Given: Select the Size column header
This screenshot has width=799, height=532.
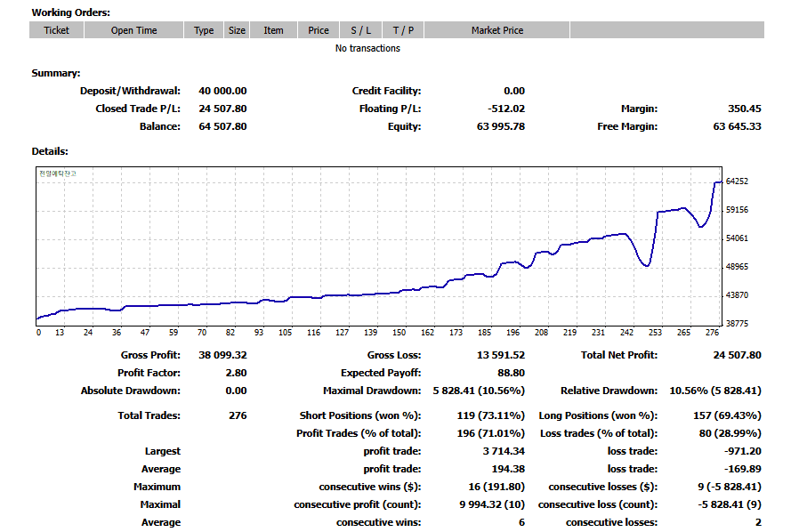Looking at the screenshot, I should pyautogui.click(x=237, y=30).
